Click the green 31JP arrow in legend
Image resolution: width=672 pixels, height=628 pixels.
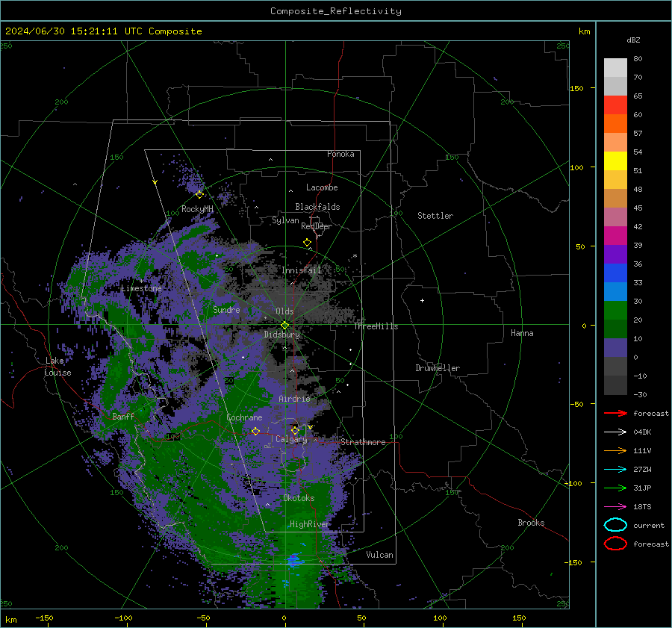(x=615, y=488)
